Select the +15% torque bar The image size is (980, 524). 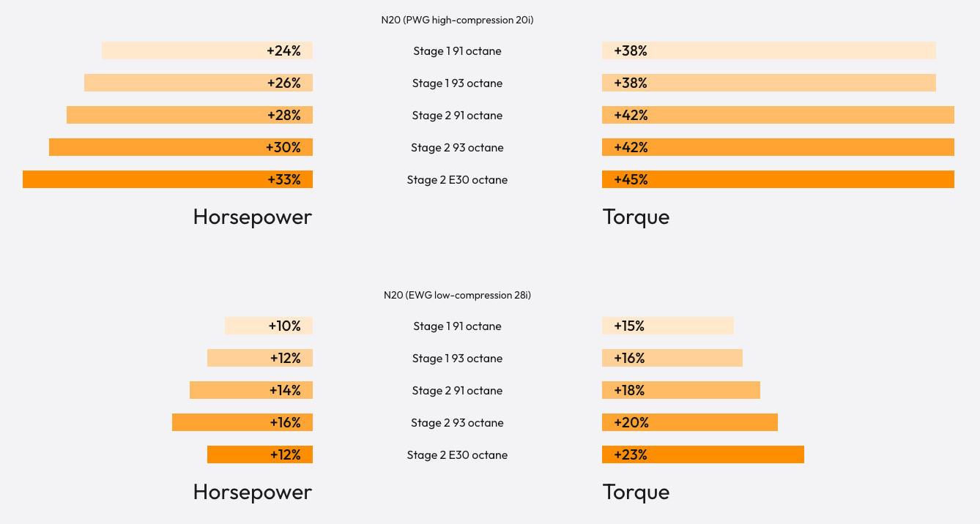[668, 326]
